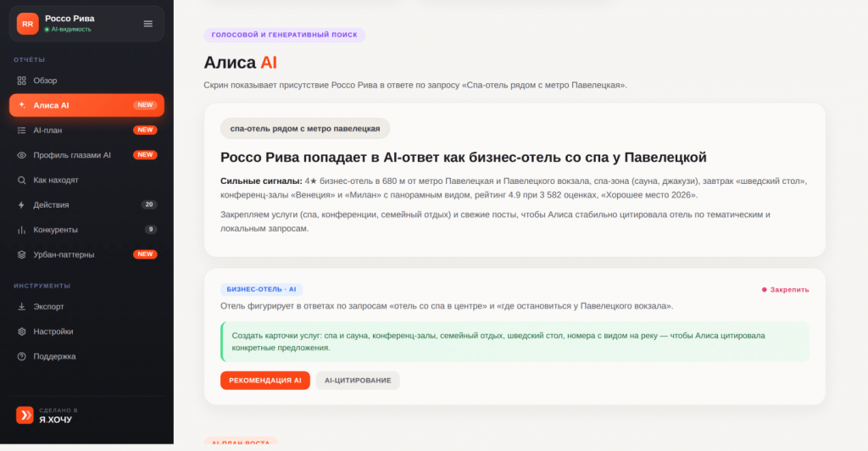The width and height of the screenshot is (868, 451).
Task: Click the спа-отель рядом с метро павелецкая chip
Action: (x=305, y=128)
